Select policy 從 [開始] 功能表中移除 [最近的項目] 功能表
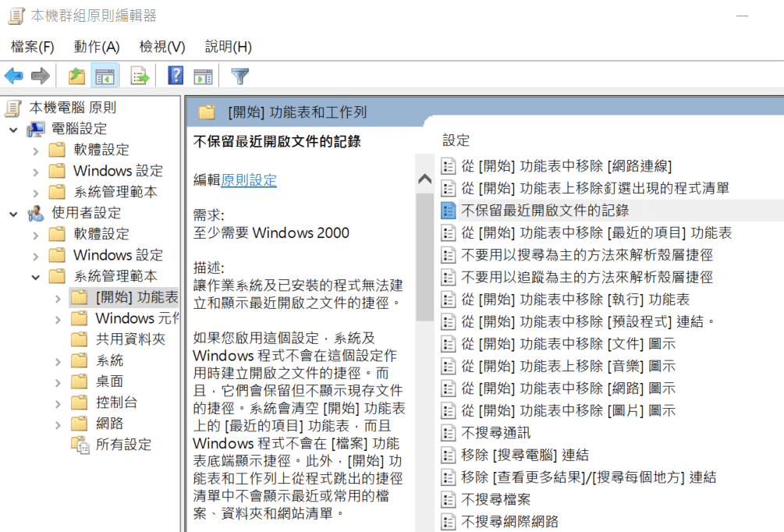The width and height of the screenshot is (784, 532). point(596,232)
